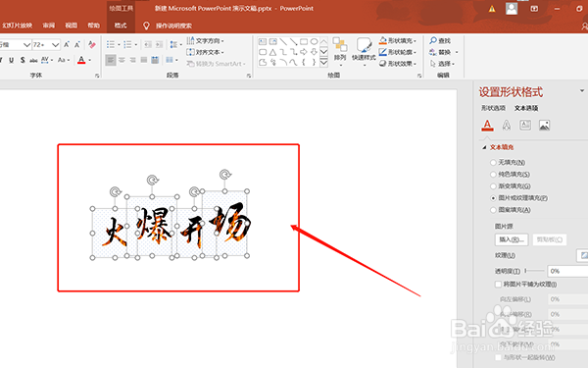This screenshot has width=588, height=368.
Task: Select 无填充 no fill radio button
Action: (493, 163)
